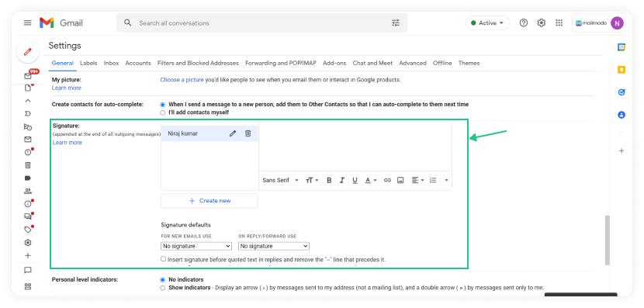This screenshot has height=308, width=644.
Task: Open the On Reply/Forward Use dropdown
Action: pyautogui.click(x=274, y=246)
